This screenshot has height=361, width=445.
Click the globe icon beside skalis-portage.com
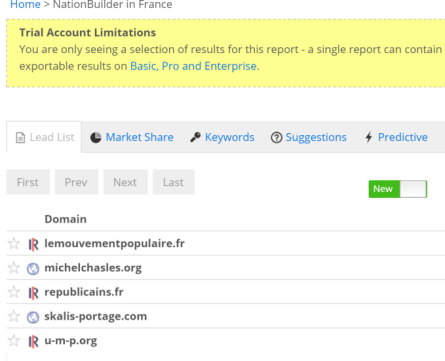(33, 317)
